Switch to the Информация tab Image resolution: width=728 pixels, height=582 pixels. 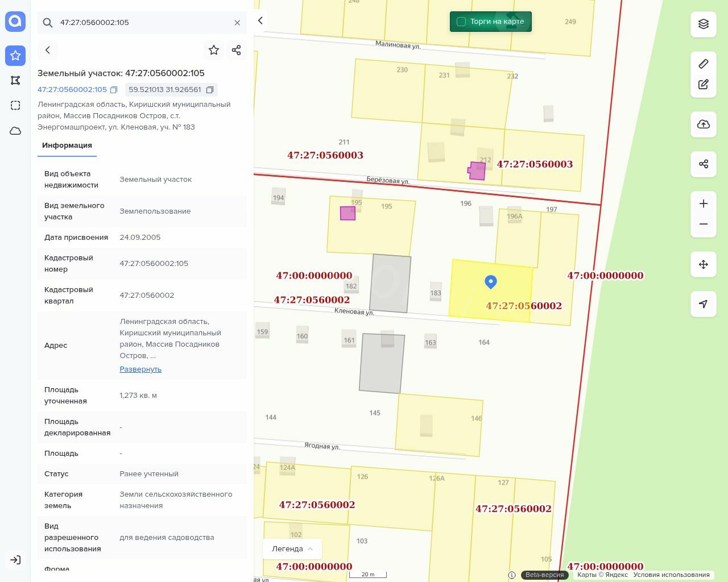(x=67, y=145)
